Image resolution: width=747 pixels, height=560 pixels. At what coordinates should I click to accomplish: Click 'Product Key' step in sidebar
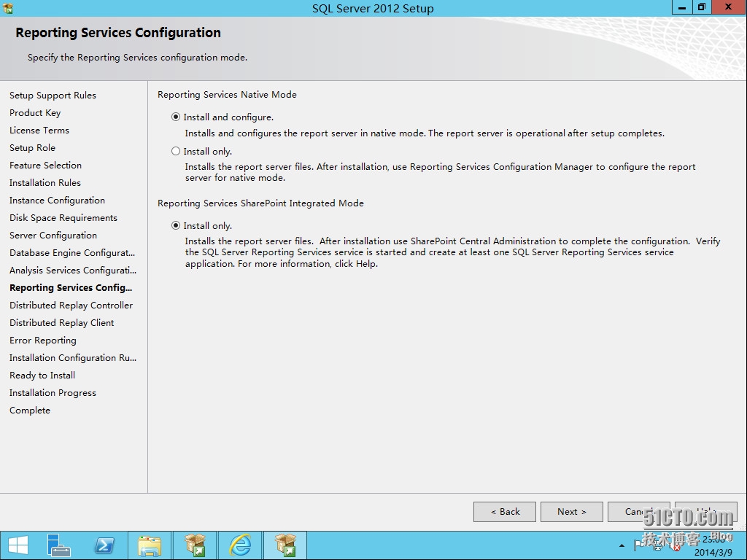click(x=35, y=113)
